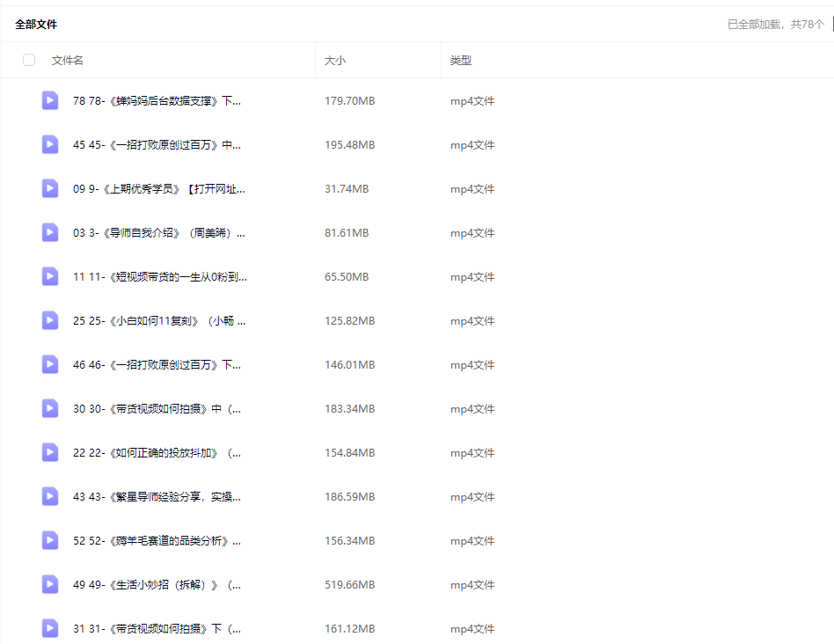Image resolution: width=834 pixels, height=644 pixels.
Task: Click video icon for 22-《如何正确的投放抖加》
Action: coord(50,452)
